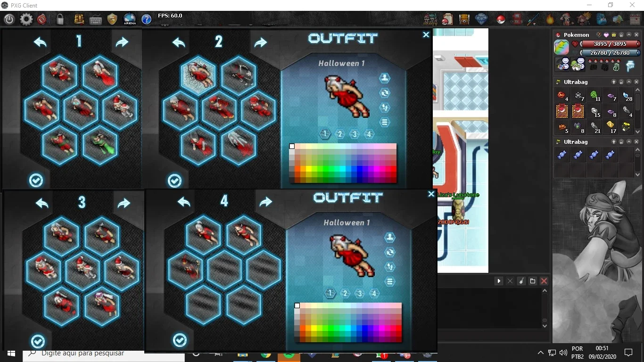The image size is (644, 362).
Task: Open the Party icon in the top toolbar
Action: (x=430, y=19)
